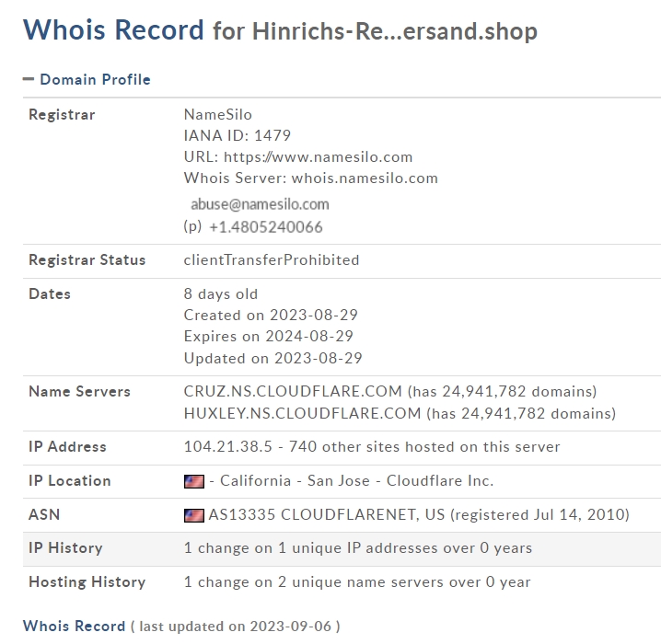Click the Hosting History row summary
The height and width of the screenshot is (644, 661).
point(357,582)
